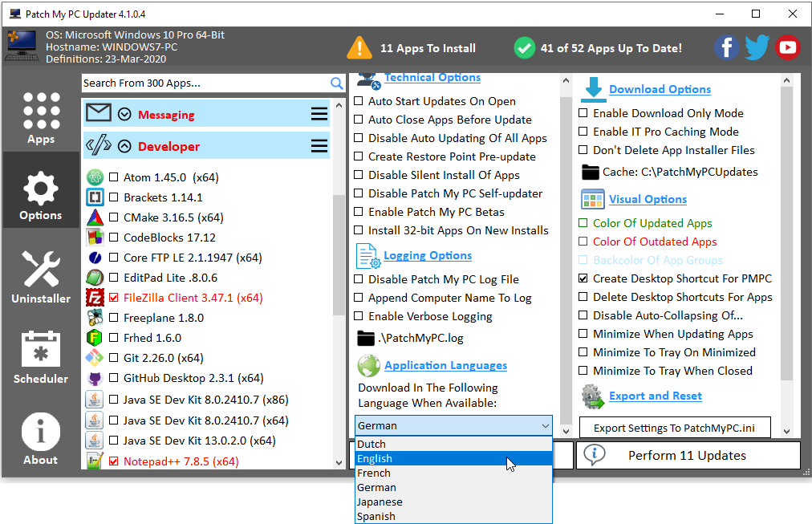The image size is (812, 524).
Task: Open the Twitter icon in header
Action: tap(757, 47)
